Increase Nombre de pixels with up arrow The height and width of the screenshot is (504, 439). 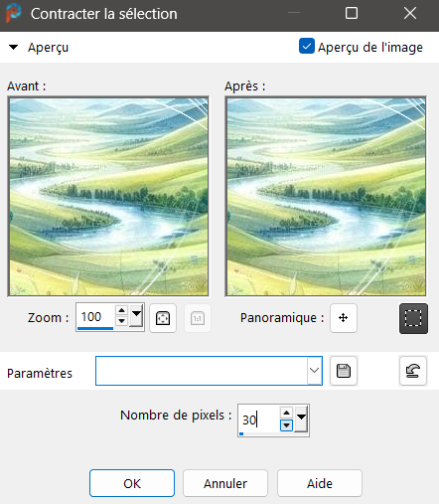tap(286, 413)
